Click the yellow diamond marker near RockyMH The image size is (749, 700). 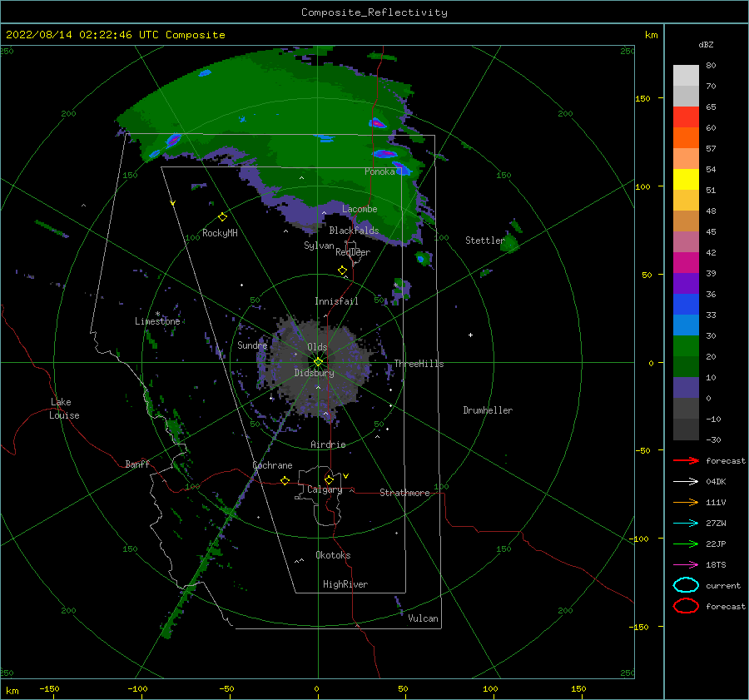click(x=222, y=217)
